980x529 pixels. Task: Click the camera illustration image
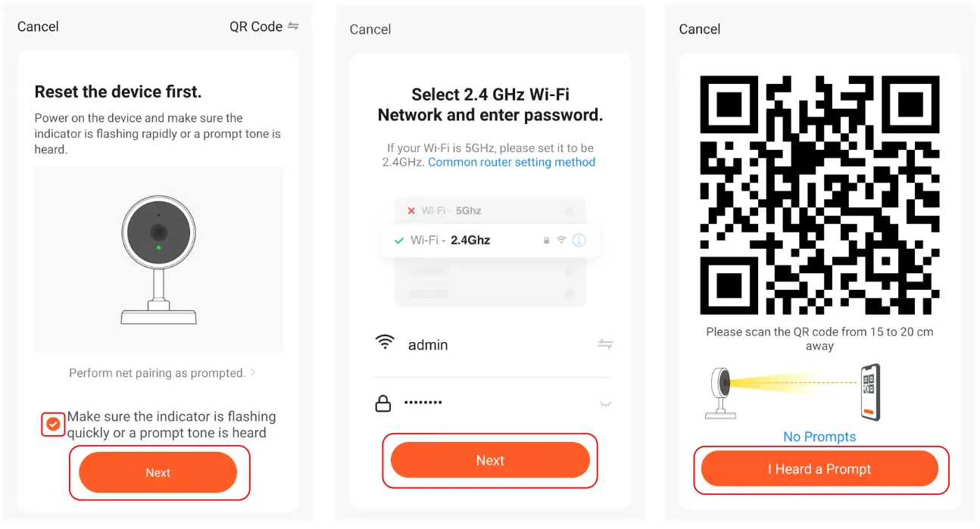point(158,259)
